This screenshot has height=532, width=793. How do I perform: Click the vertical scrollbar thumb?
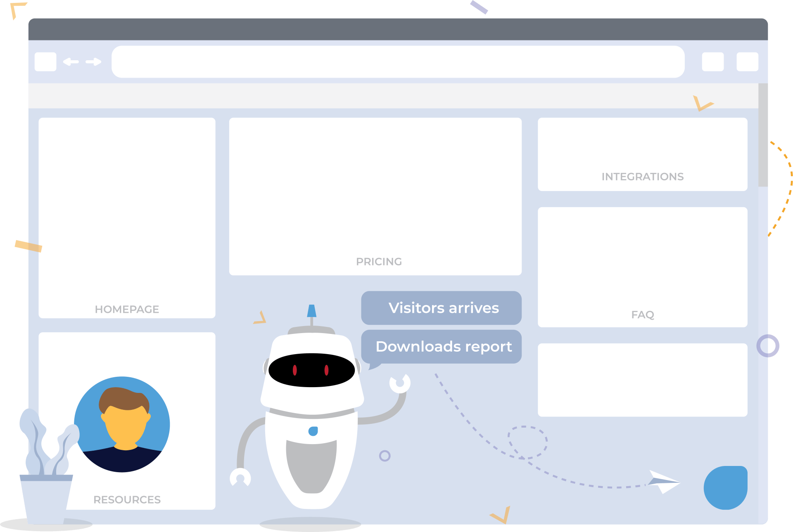[x=763, y=135]
